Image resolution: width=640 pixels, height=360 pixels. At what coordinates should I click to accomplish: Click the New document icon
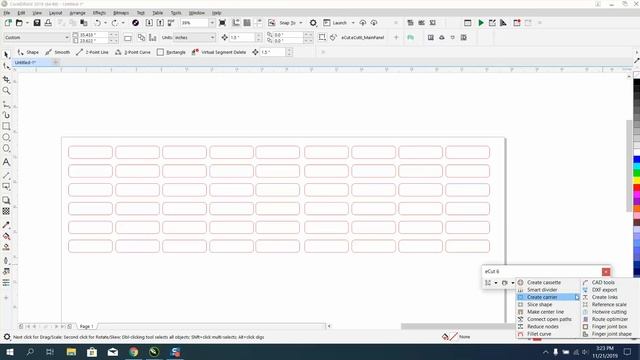click(x=8, y=23)
